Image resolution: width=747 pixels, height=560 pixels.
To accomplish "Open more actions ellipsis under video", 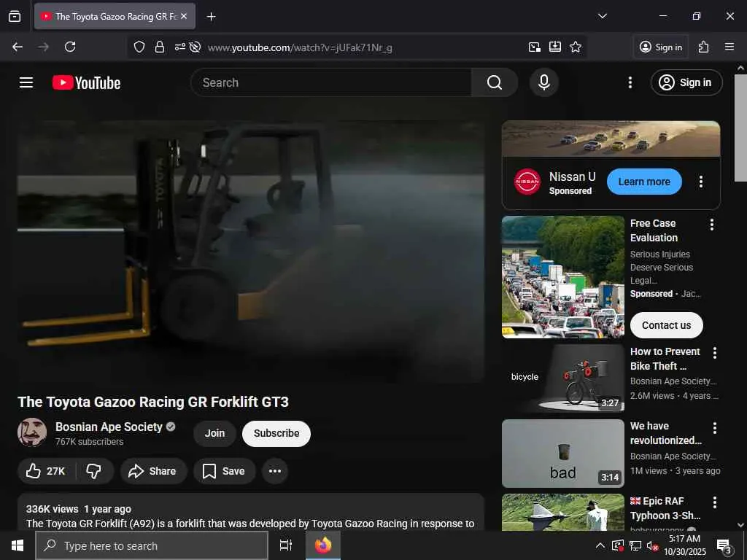I will click(275, 471).
